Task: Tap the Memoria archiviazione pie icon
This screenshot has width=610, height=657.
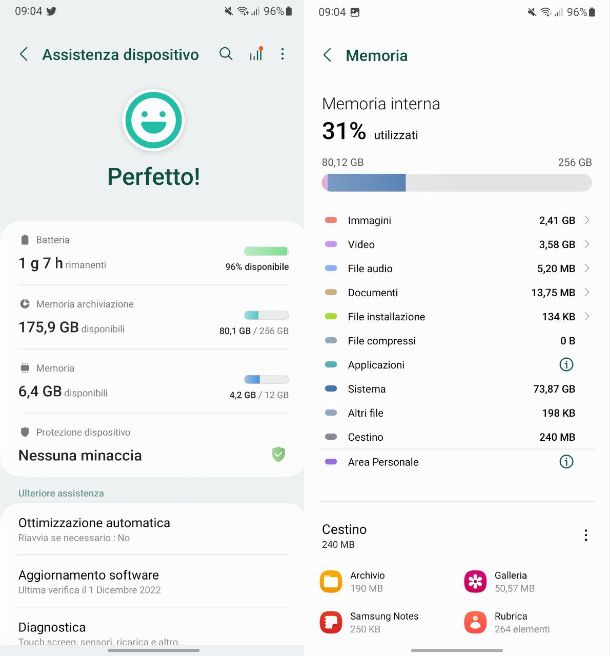Action: [x=25, y=304]
